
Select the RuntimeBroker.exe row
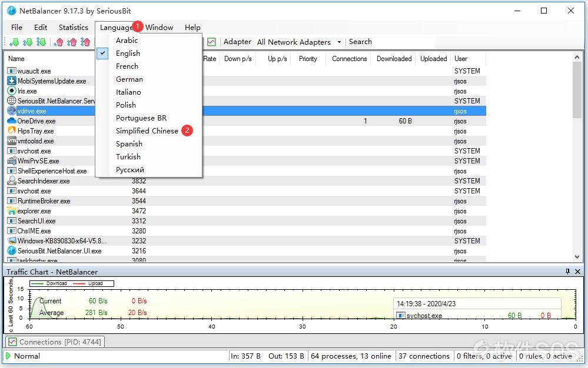pyautogui.click(x=245, y=201)
